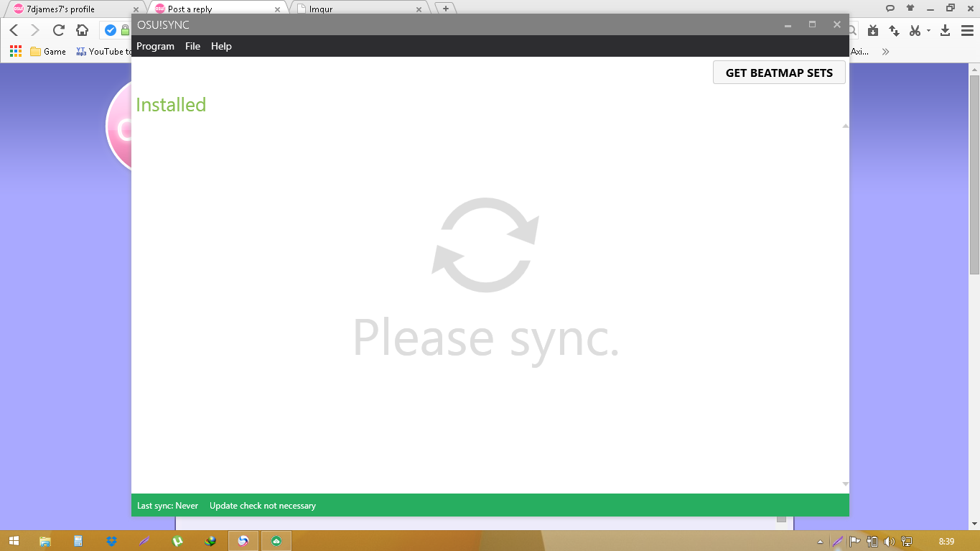Open the Apps shortcut in bookmarks bar
Screen dimensions: 980x551
coord(16,51)
